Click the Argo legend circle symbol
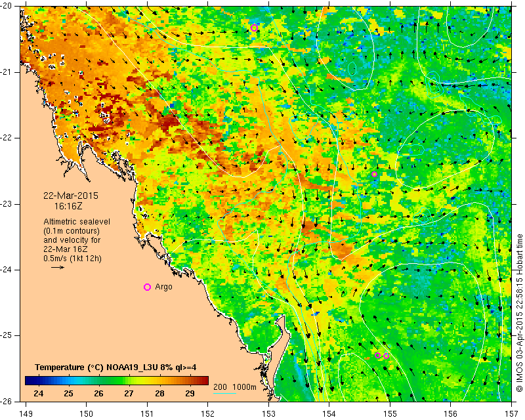The width and height of the screenshot is (525, 420). pos(147,287)
